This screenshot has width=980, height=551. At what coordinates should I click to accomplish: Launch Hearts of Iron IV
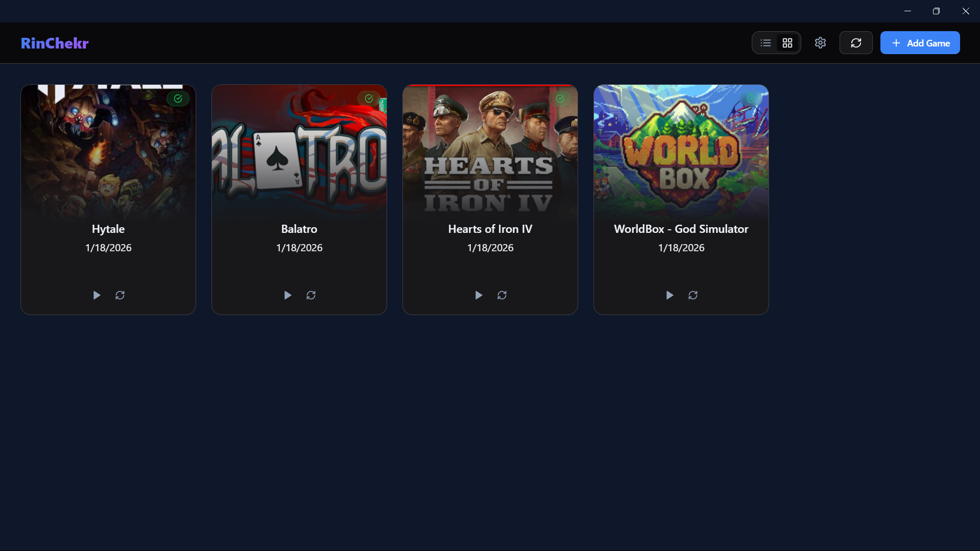(x=479, y=295)
